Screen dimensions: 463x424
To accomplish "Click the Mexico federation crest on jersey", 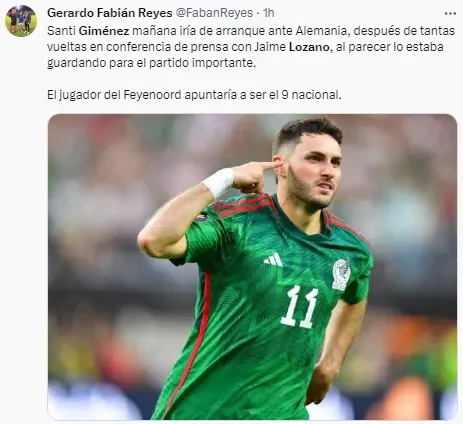I will (341, 274).
